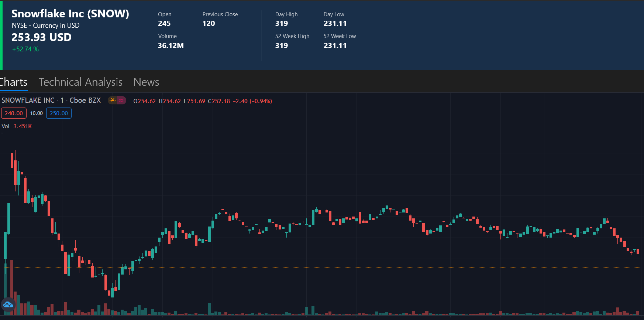The height and width of the screenshot is (320, 644).
Task: Click the pre-market sun session icon
Action: click(113, 100)
